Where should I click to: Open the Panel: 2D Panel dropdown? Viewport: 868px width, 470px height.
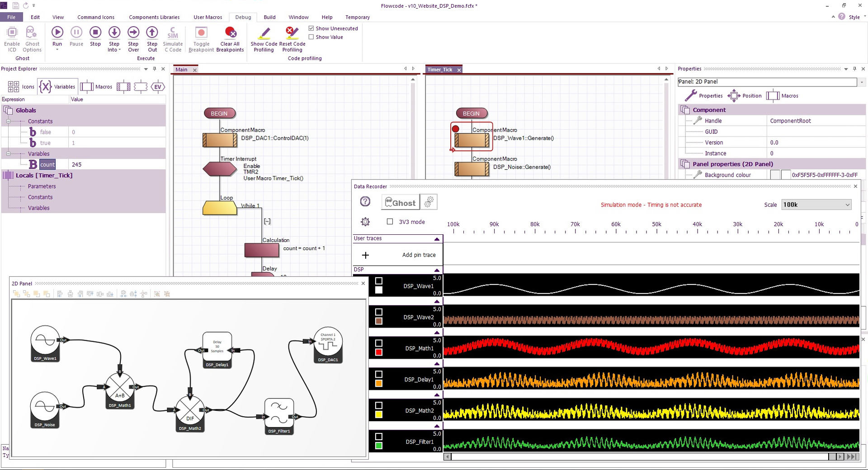point(862,82)
